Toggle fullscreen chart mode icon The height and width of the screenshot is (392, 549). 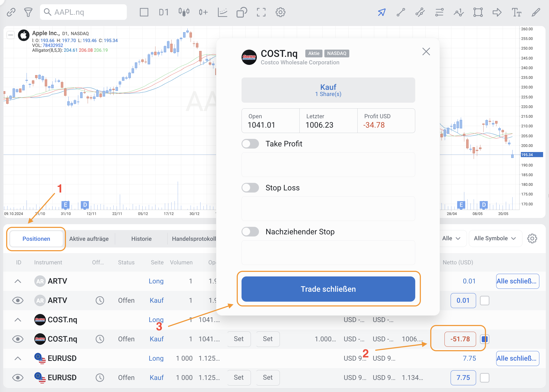pos(261,12)
